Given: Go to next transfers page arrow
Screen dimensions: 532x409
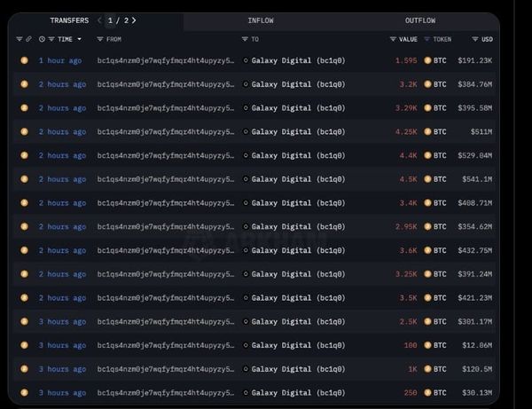Looking at the screenshot, I should [x=134, y=20].
